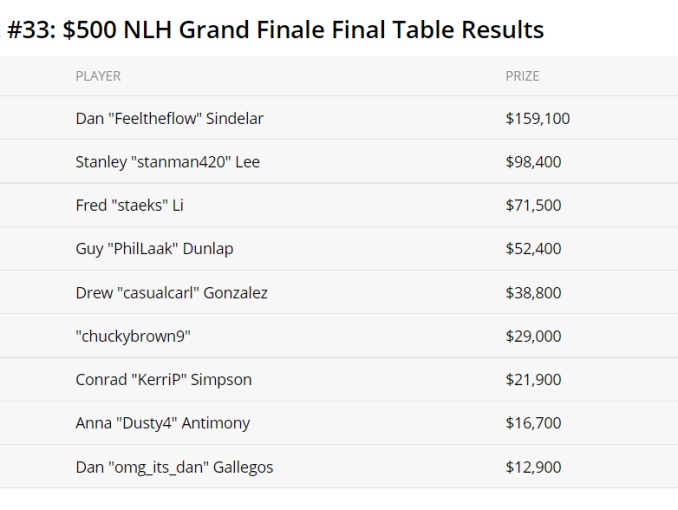Click Guy "PhilLaak" Dunlap's name

click(x=154, y=249)
